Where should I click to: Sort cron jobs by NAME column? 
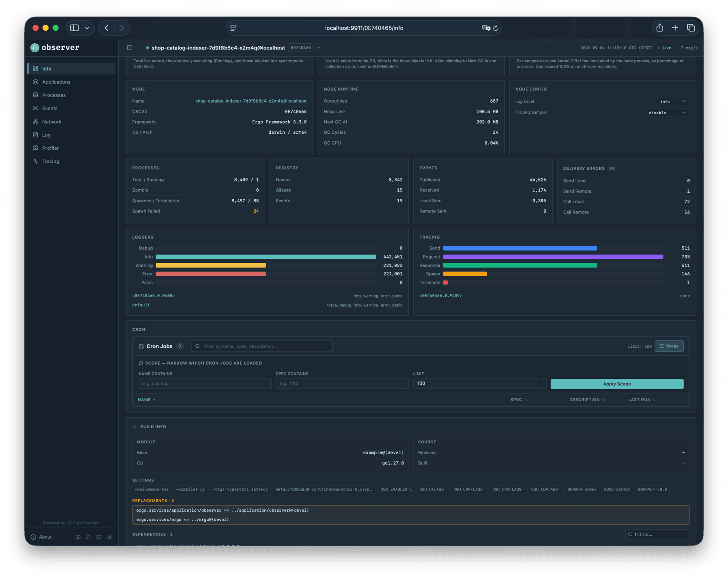click(147, 400)
